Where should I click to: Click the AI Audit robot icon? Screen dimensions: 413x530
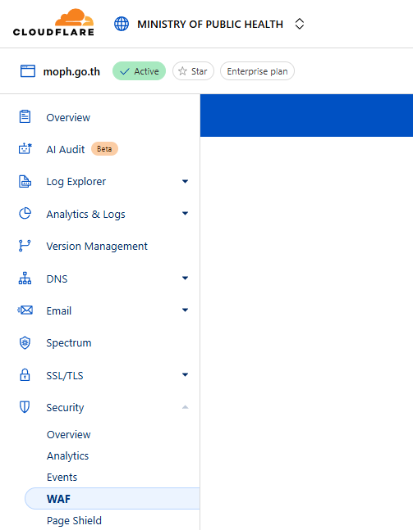[x=25, y=149]
